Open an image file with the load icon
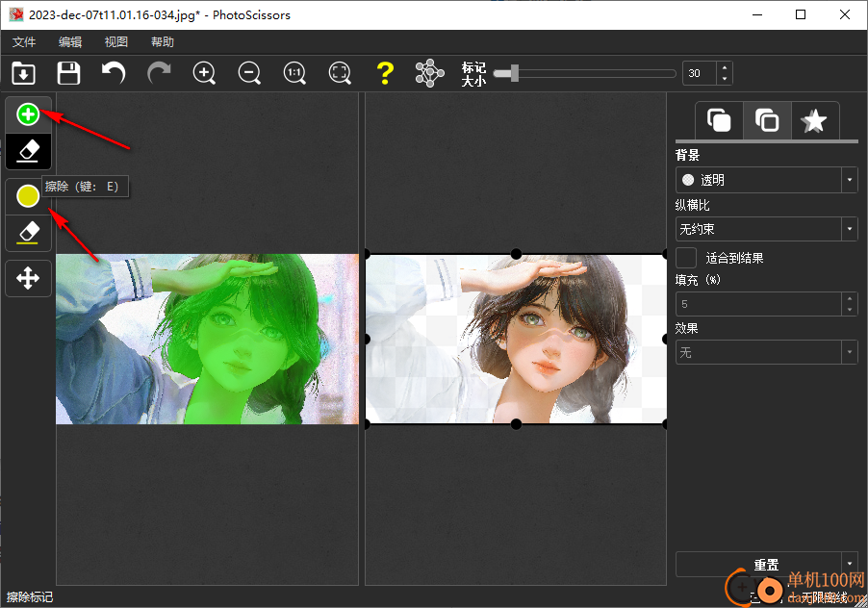 [x=23, y=73]
